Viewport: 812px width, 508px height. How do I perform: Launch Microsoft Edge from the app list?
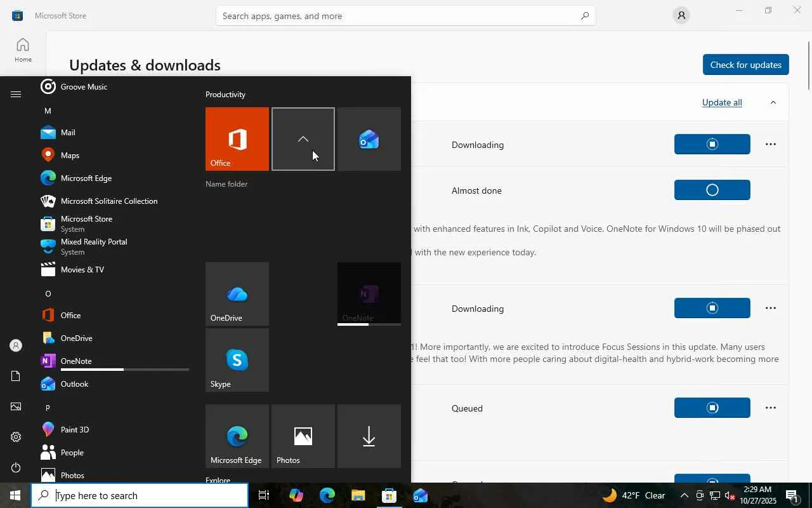coord(114,178)
